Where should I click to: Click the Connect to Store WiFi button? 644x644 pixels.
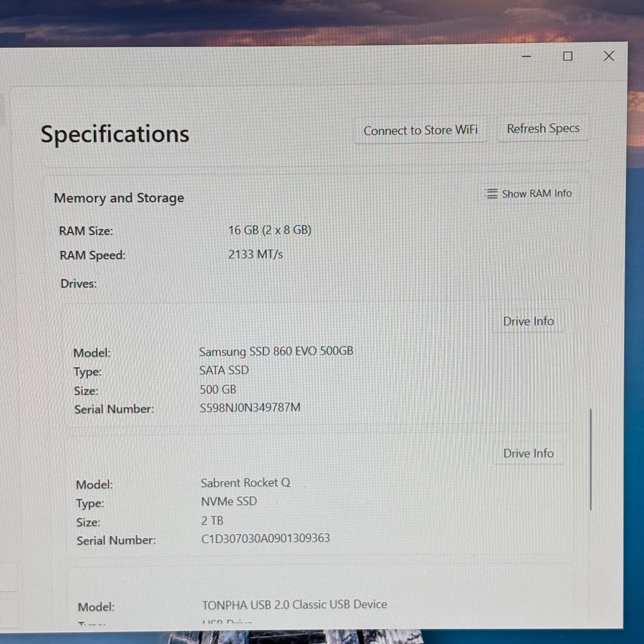[x=421, y=130]
